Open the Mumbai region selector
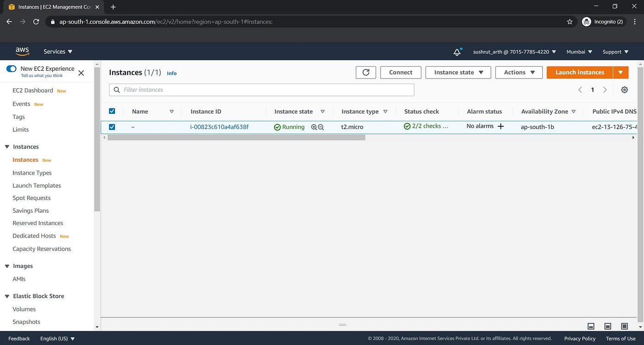 [x=579, y=52]
